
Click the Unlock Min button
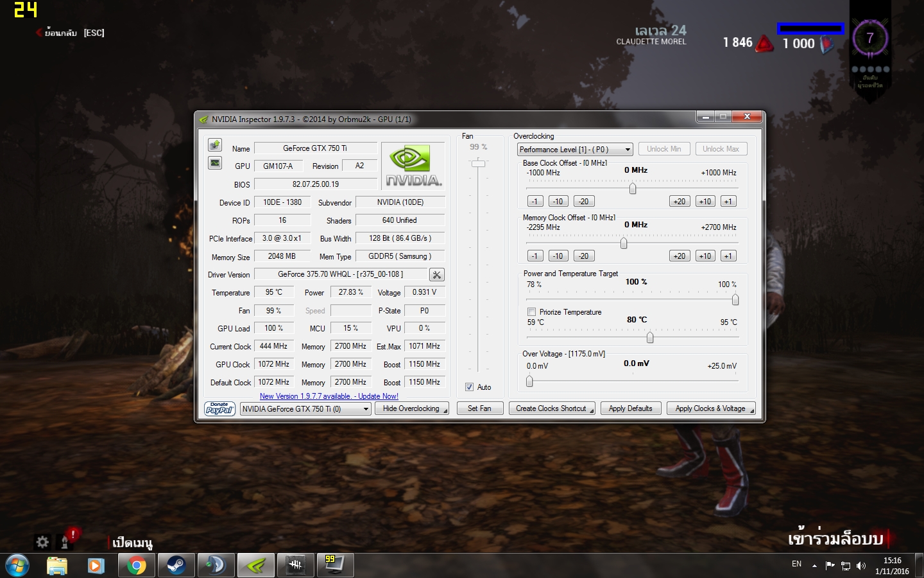coord(664,149)
